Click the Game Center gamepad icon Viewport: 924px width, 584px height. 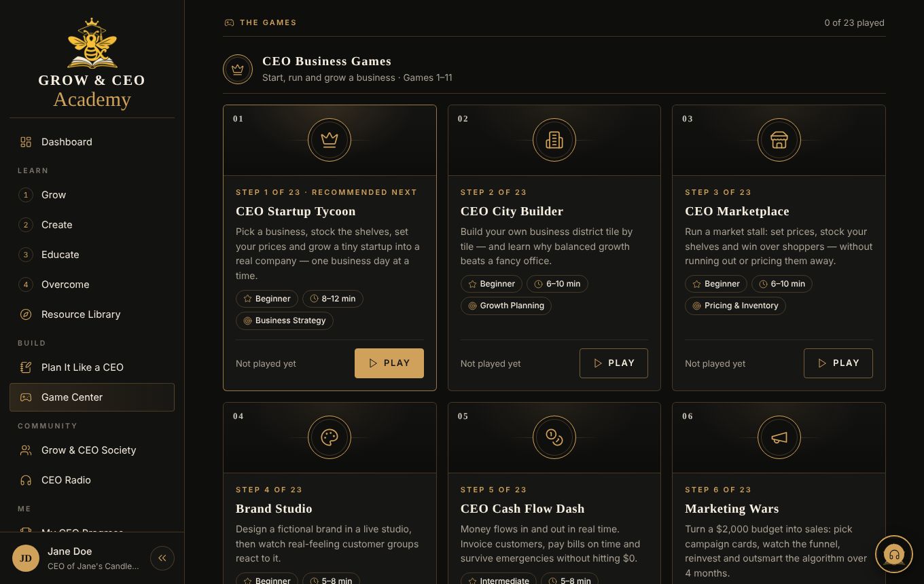pos(26,397)
